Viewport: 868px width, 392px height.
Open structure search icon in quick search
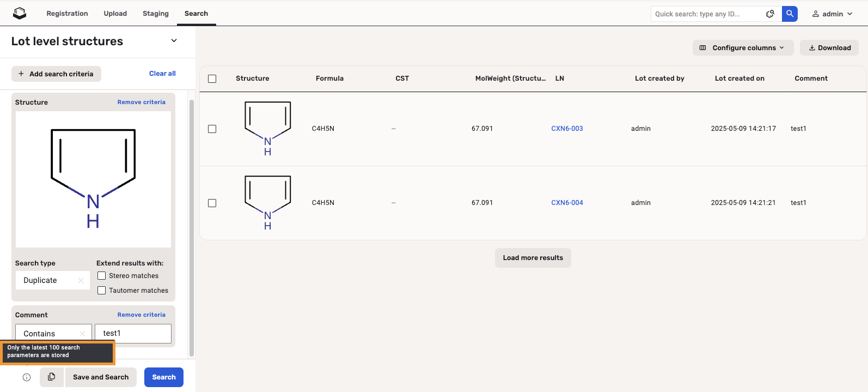pos(770,14)
